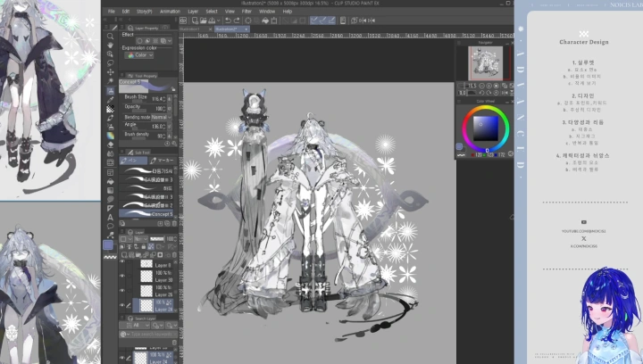Click the Open file folder icon
Screen dimensions: 643x364
204,21
